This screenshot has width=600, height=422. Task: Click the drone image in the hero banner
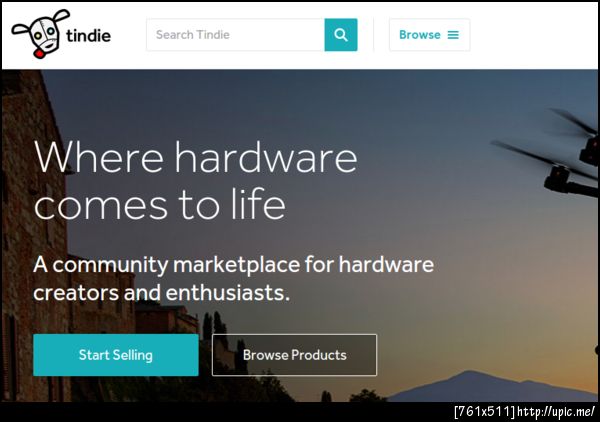pyautogui.click(x=551, y=153)
